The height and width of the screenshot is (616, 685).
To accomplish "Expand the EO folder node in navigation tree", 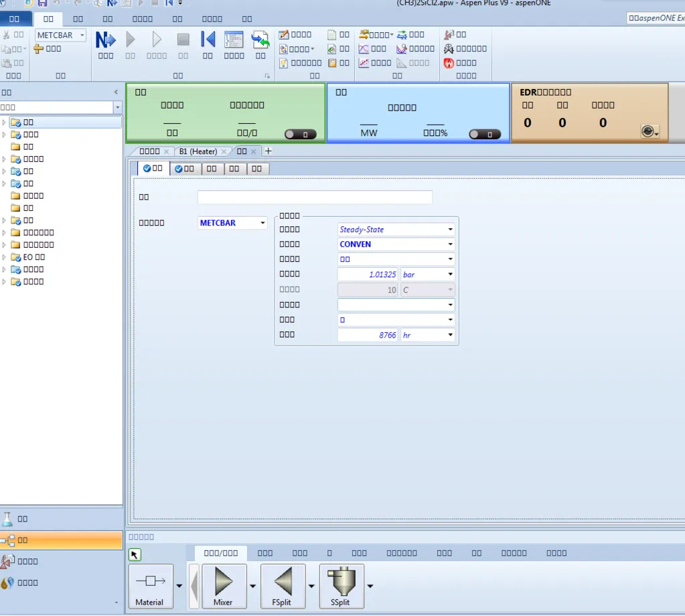I will [5, 257].
